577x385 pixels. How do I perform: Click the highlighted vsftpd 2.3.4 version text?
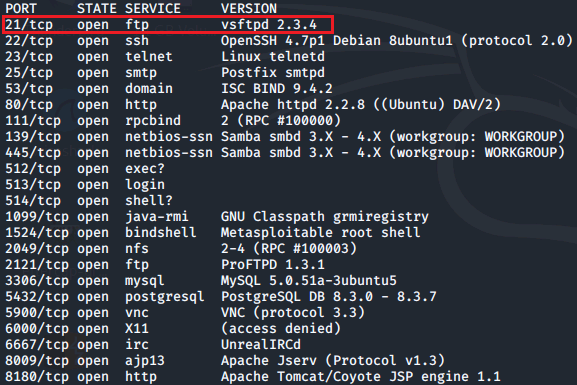point(269,25)
